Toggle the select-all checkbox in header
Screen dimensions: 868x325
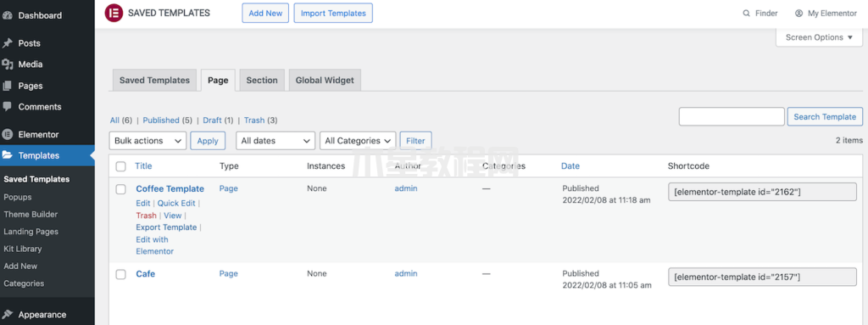point(120,166)
